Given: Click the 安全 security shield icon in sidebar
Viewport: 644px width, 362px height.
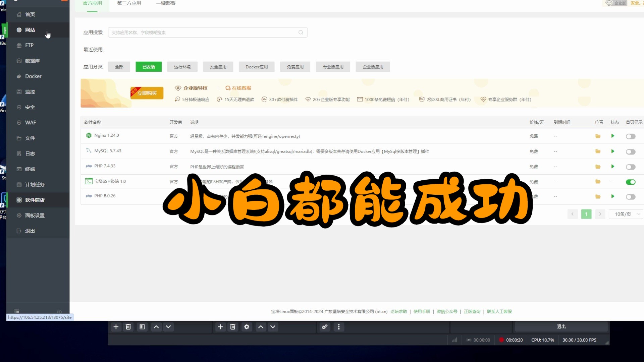Looking at the screenshot, I should click(x=19, y=107).
